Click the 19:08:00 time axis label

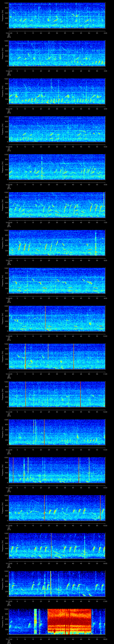9,298
